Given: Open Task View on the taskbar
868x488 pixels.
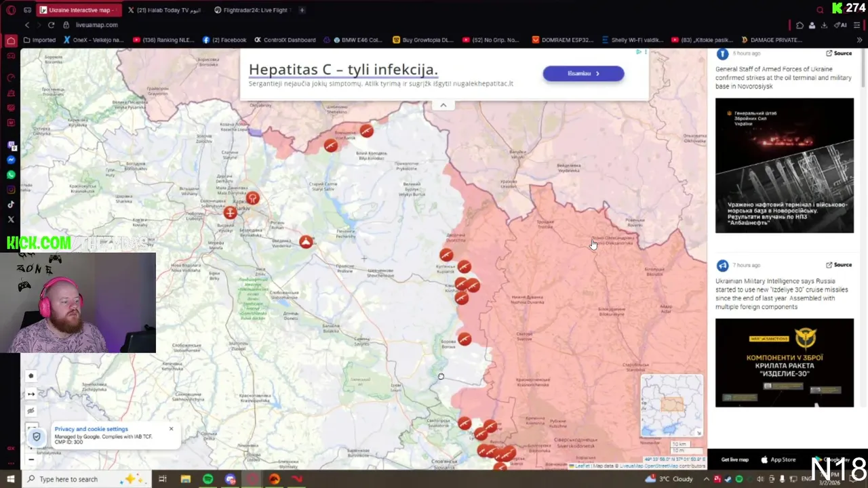Looking at the screenshot, I should click(163, 479).
